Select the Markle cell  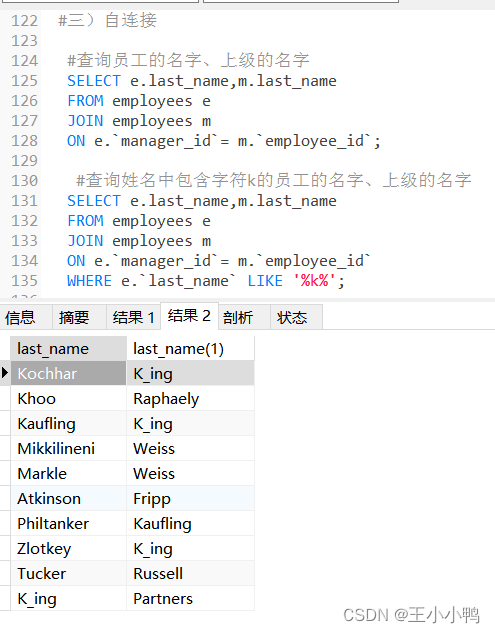click(x=68, y=474)
